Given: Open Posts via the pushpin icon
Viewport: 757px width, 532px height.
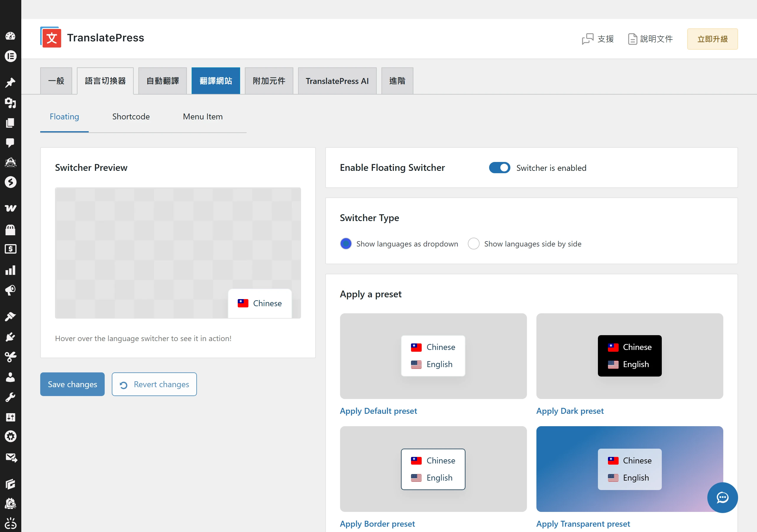Looking at the screenshot, I should (x=11, y=82).
